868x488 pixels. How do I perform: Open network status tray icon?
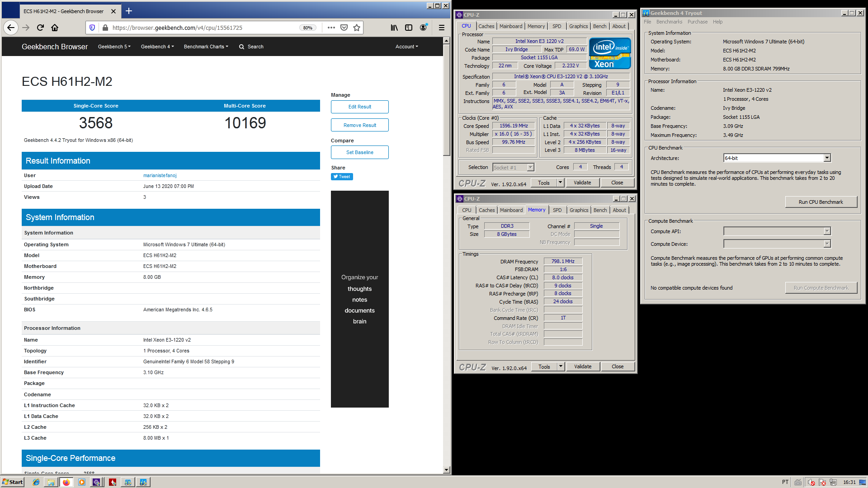833,482
